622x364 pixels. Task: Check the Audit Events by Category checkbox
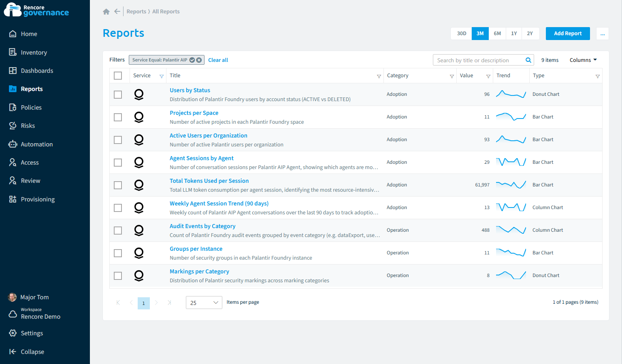click(118, 231)
